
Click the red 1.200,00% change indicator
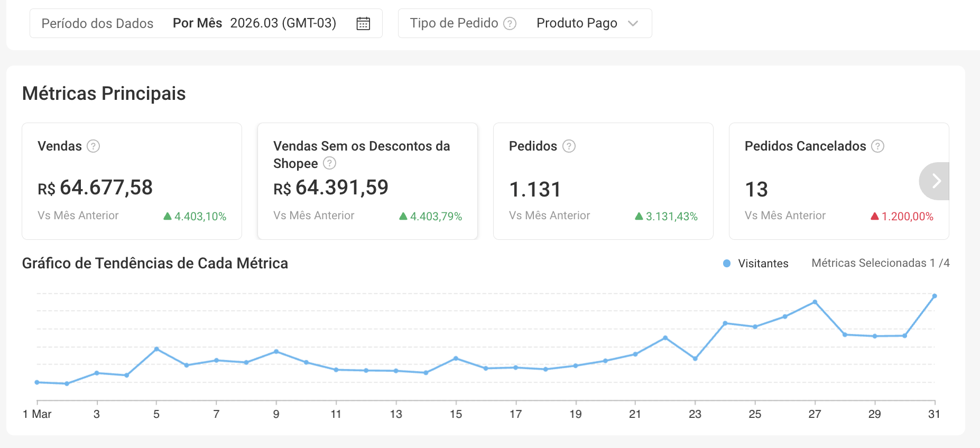(902, 216)
